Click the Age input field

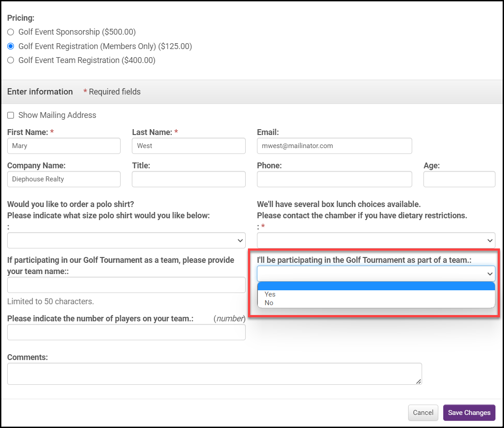[x=459, y=179]
